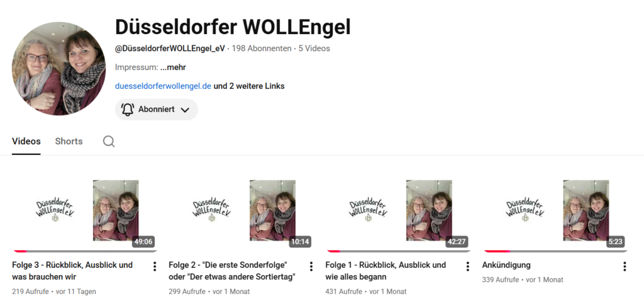This screenshot has width=644, height=308.
Task: Open the 49:06 duration video thumbnail
Action: (85, 210)
